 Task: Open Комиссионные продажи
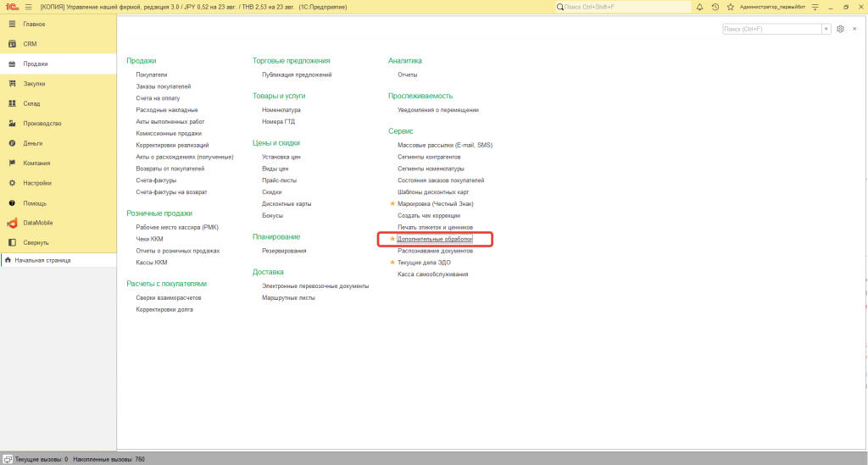[169, 133]
